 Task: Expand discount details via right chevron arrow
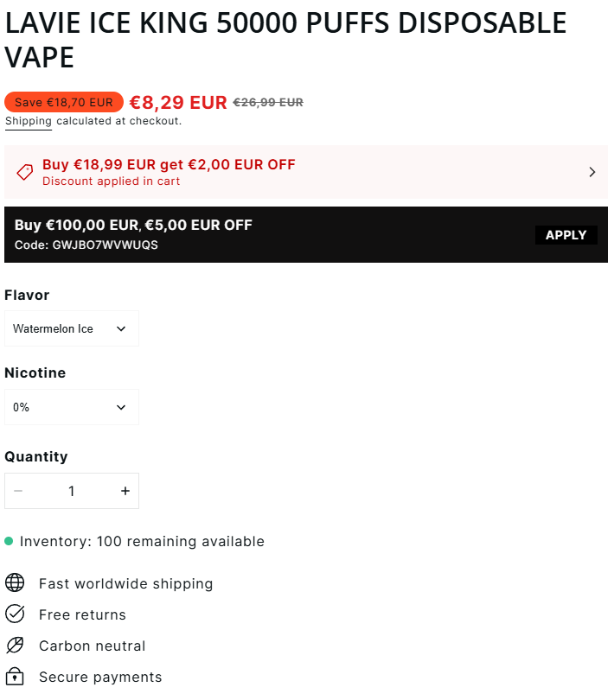tap(592, 172)
